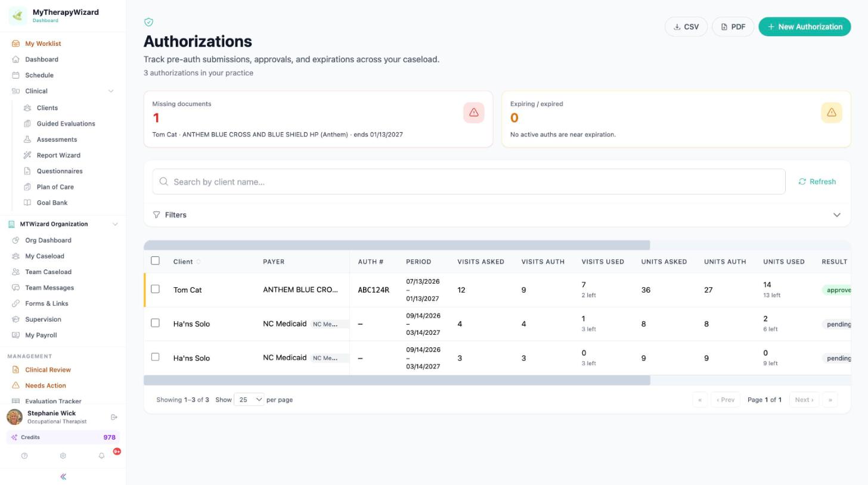This screenshot has width=868, height=485.
Task: Export authorizations as PDF
Action: [x=733, y=27]
